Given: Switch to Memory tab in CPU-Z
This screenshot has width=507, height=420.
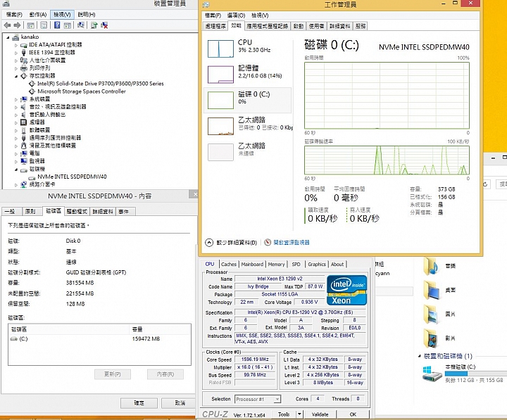Looking at the screenshot, I should click(276, 265).
